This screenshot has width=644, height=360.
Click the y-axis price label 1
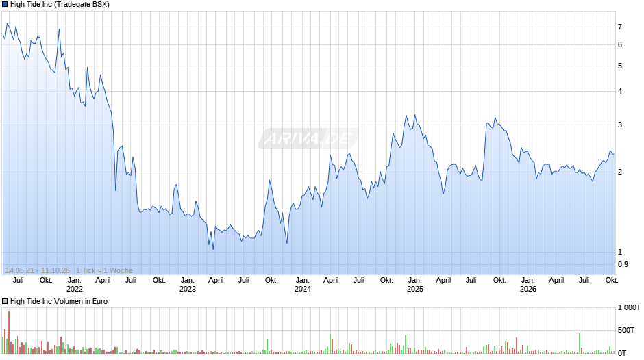point(620,252)
